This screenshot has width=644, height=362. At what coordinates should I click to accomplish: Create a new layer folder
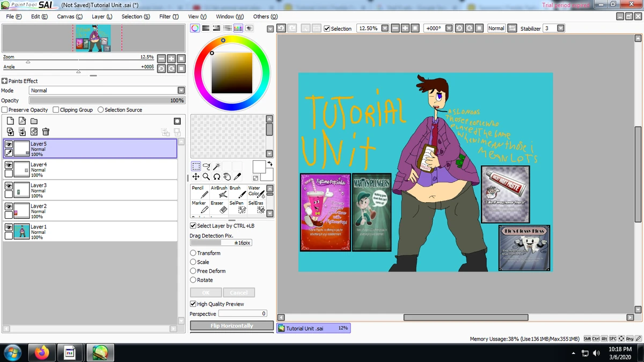[34, 121]
